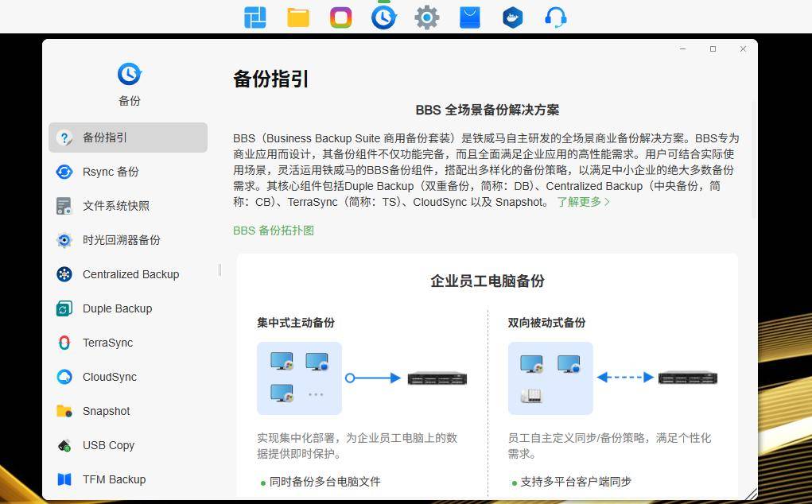Click the window resize grip corner

[750, 493]
